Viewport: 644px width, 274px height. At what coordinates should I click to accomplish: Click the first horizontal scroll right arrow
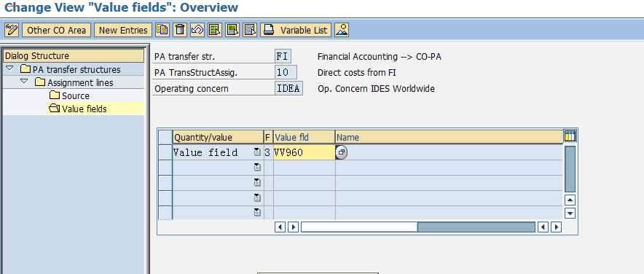(294, 227)
